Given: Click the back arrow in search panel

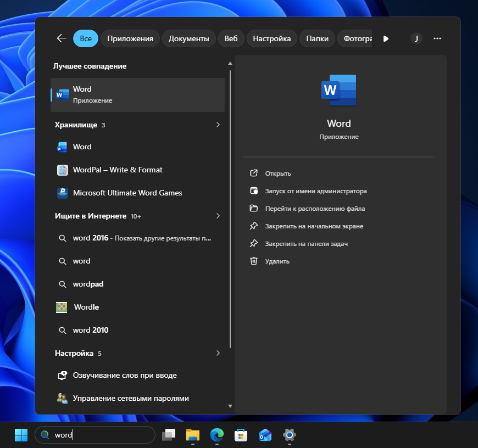Looking at the screenshot, I should pyautogui.click(x=62, y=38).
